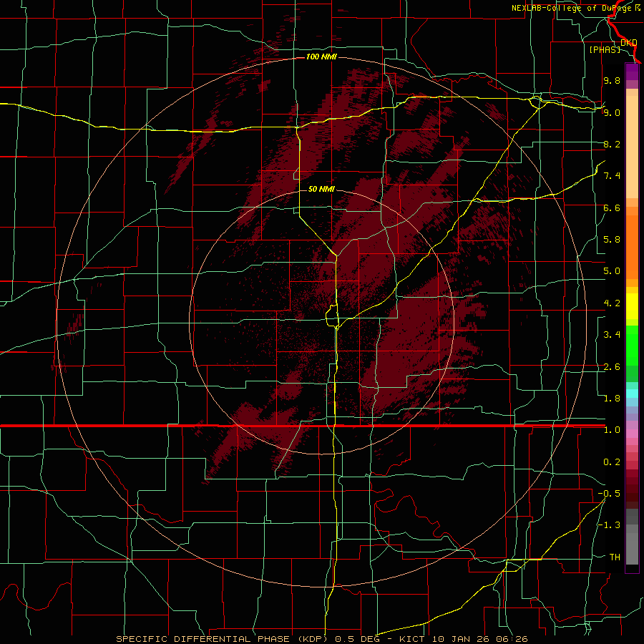The height and width of the screenshot is (644, 644).
Task: Click the 5.0 scale value
Action: point(612,271)
